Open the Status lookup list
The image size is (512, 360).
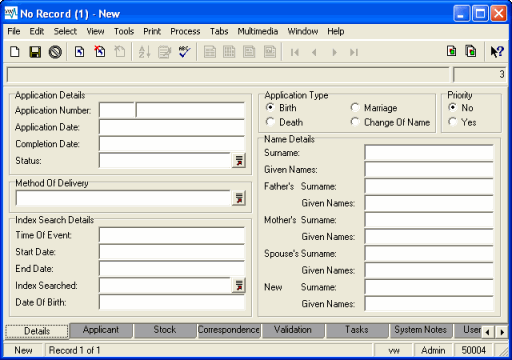239,161
